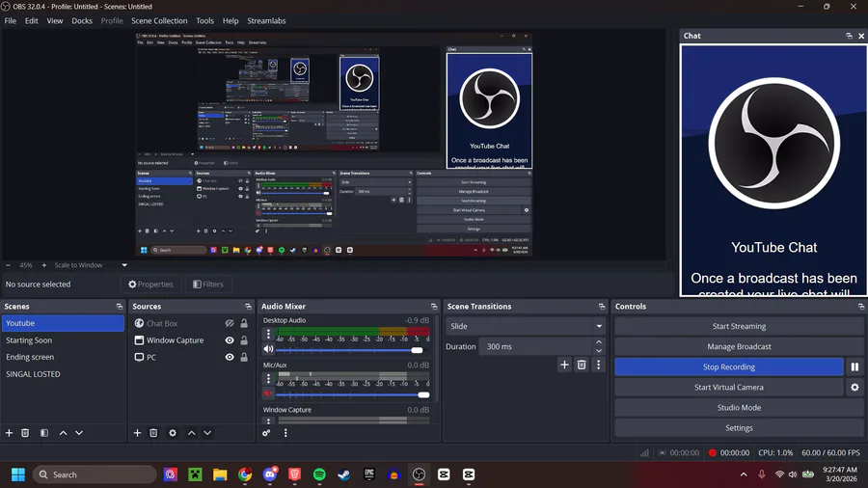
Task: Move the source up in the Sources dock
Action: pos(192,433)
